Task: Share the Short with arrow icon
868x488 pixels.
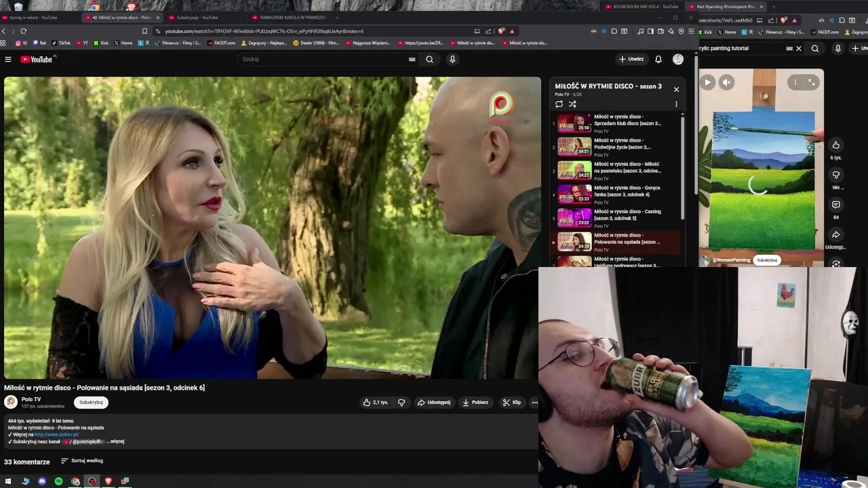Action: click(x=836, y=235)
